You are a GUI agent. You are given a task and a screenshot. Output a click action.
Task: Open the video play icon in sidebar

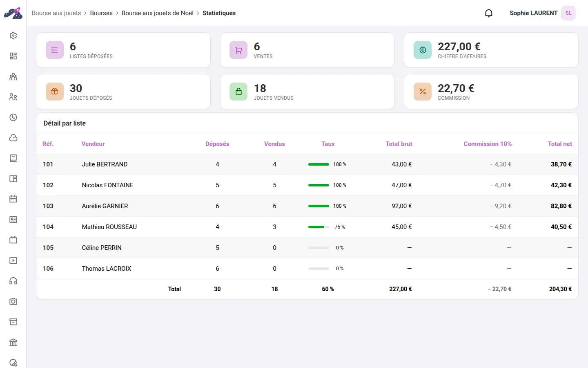pyautogui.click(x=13, y=260)
